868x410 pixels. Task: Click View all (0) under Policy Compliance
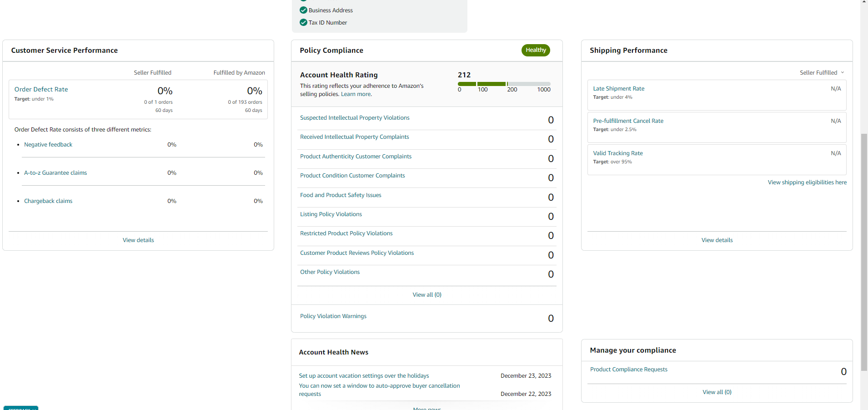click(x=427, y=295)
